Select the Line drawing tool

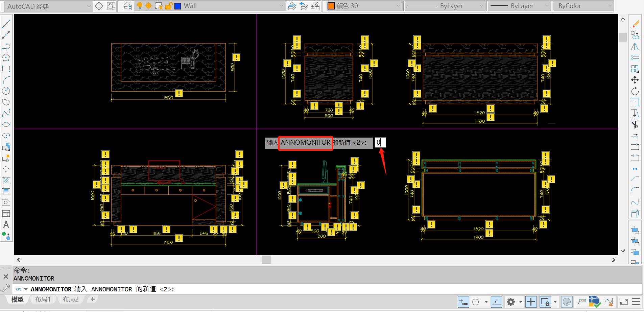[6, 24]
